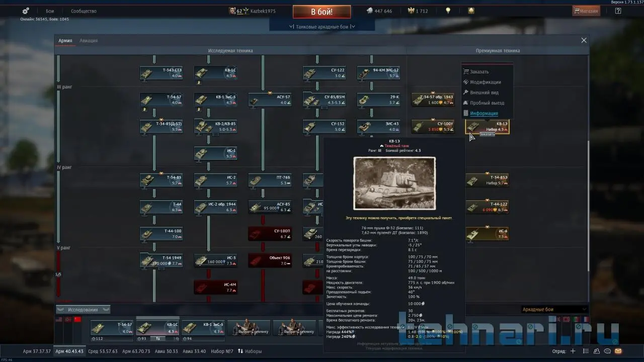Select the ИС-1 tank
The height and width of the screenshot is (362, 644).
pos(215,153)
